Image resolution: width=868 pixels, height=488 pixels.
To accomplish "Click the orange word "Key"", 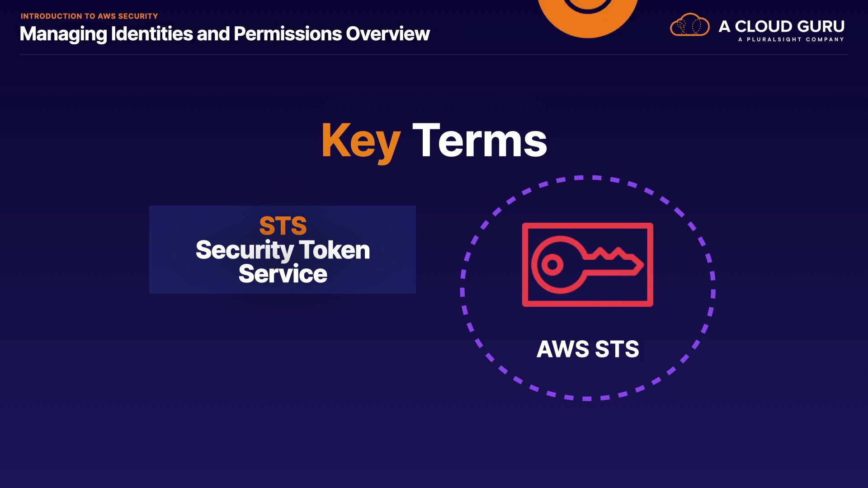I will tap(361, 141).
